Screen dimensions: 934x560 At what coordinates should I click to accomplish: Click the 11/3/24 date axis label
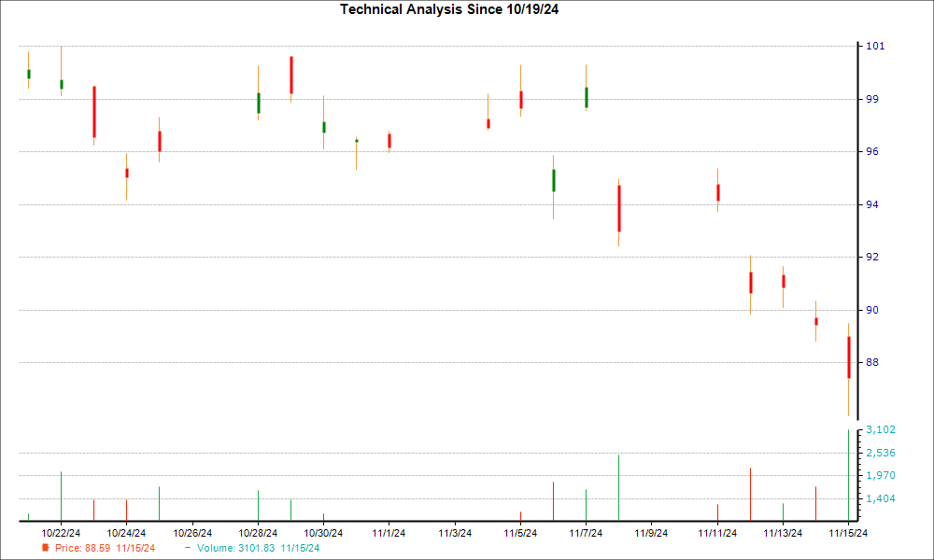(x=455, y=533)
